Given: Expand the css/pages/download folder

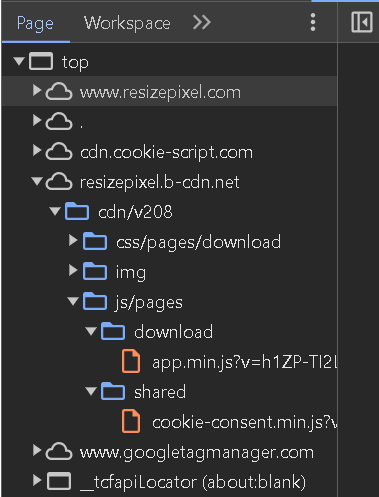Looking at the screenshot, I should [x=73, y=241].
